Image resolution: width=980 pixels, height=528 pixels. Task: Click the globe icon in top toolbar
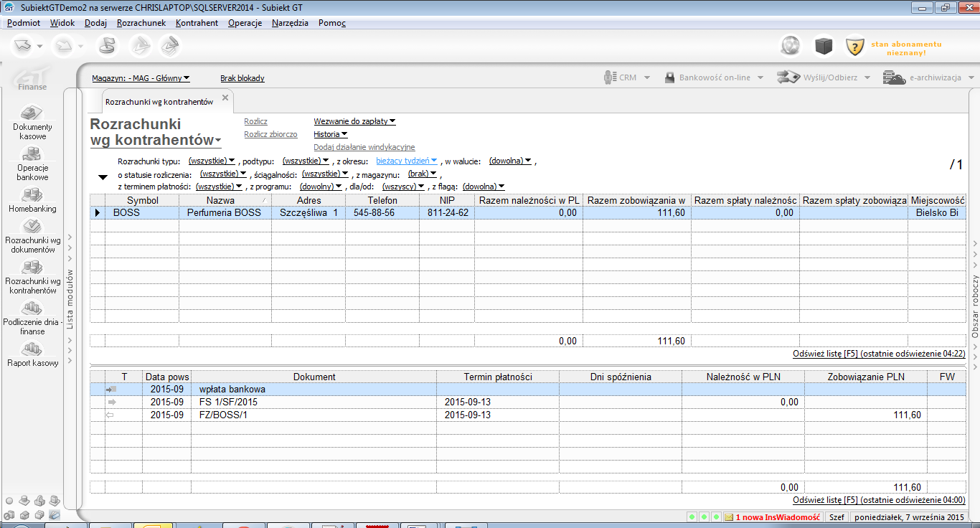(791, 46)
